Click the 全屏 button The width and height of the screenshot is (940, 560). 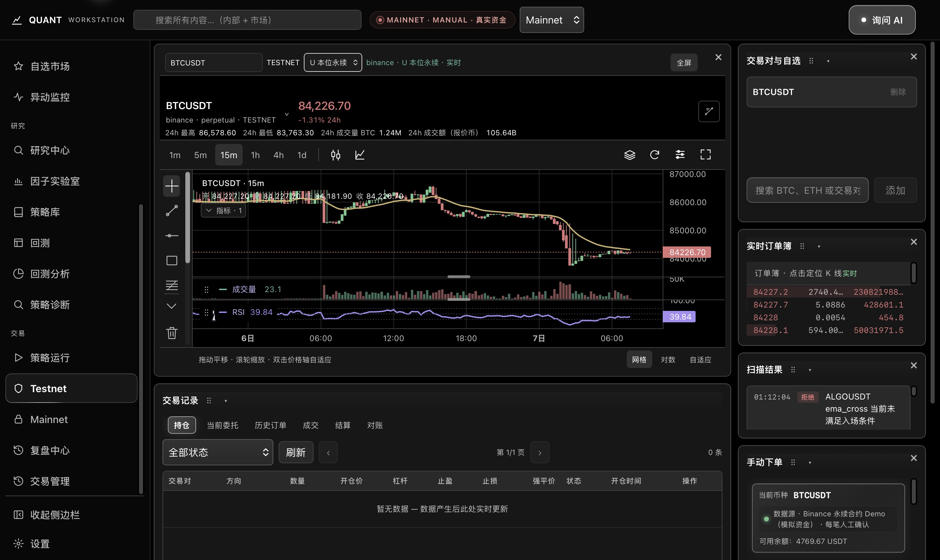click(x=684, y=63)
